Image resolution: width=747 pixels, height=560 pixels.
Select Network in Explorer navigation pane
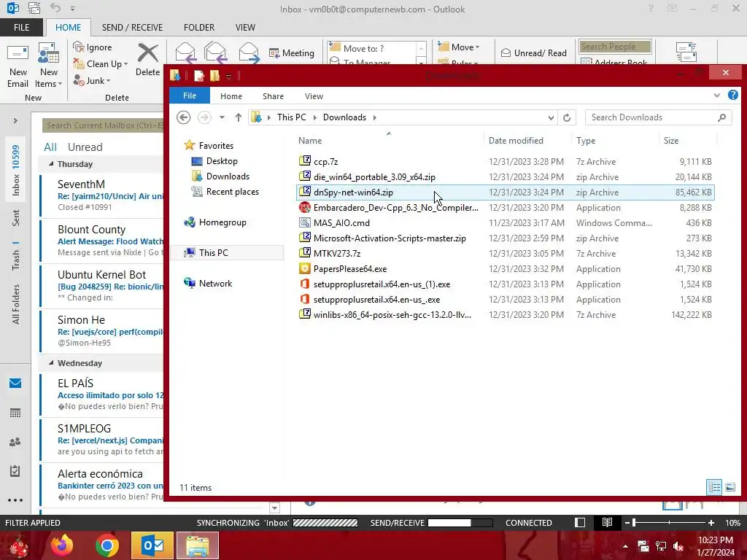coord(215,284)
